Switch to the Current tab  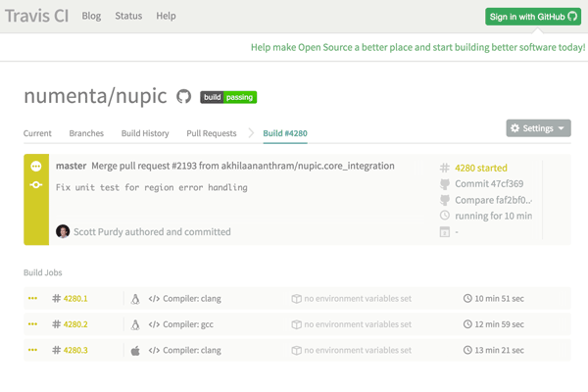pos(37,133)
